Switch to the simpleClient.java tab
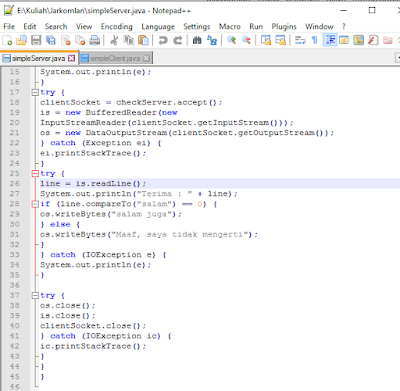Image resolution: width=400 pixels, height=391 pixels. click(116, 58)
